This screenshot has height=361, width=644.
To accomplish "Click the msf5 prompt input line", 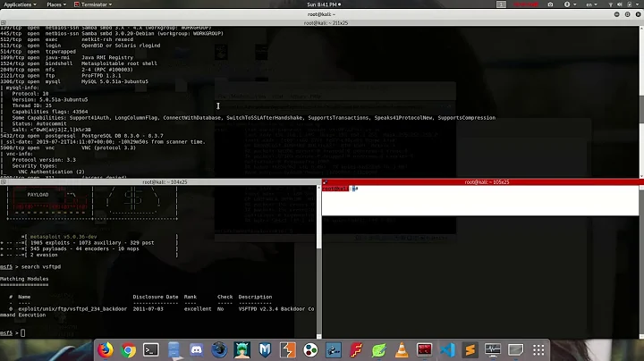I will [x=158, y=333].
